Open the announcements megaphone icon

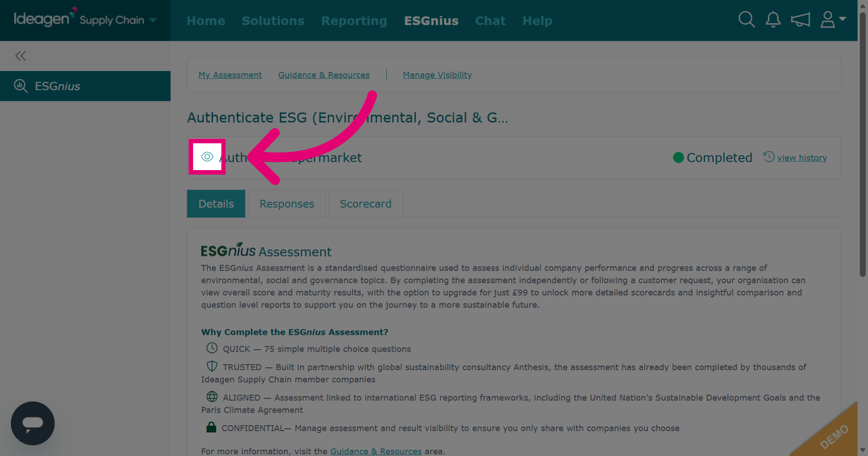800,19
